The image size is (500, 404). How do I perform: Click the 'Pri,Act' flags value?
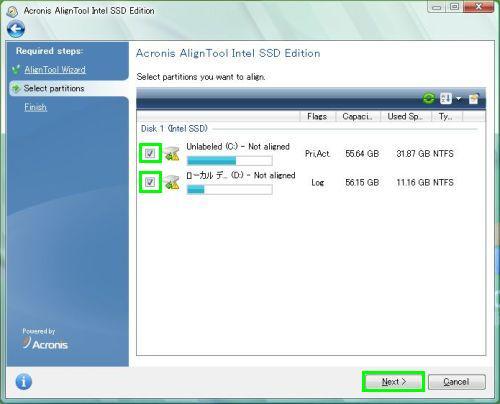click(x=317, y=154)
